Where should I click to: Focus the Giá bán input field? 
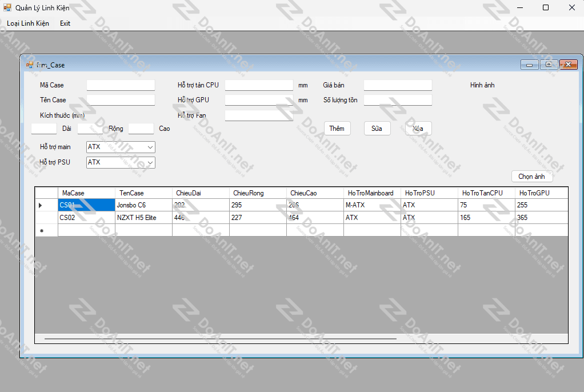(x=398, y=85)
